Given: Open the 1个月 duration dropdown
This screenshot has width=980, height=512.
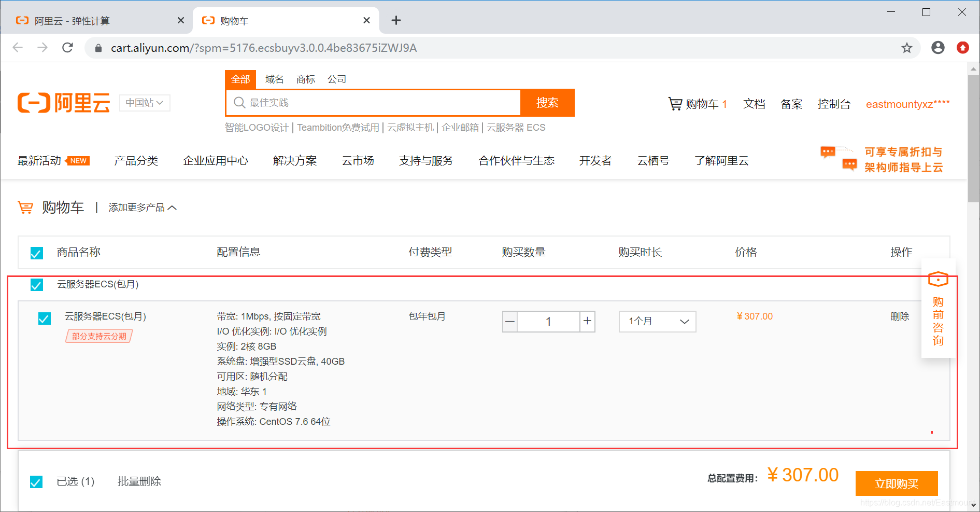Looking at the screenshot, I should point(658,322).
